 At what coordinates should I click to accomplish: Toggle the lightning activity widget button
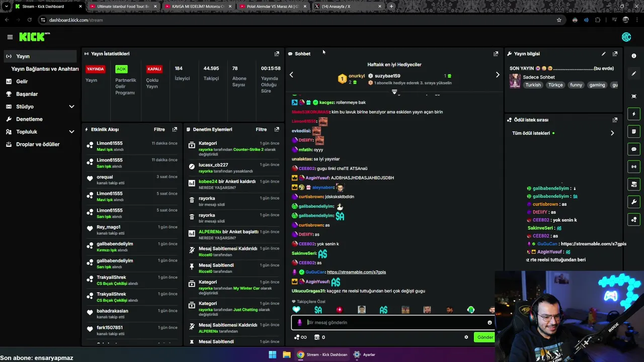[x=634, y=114]
